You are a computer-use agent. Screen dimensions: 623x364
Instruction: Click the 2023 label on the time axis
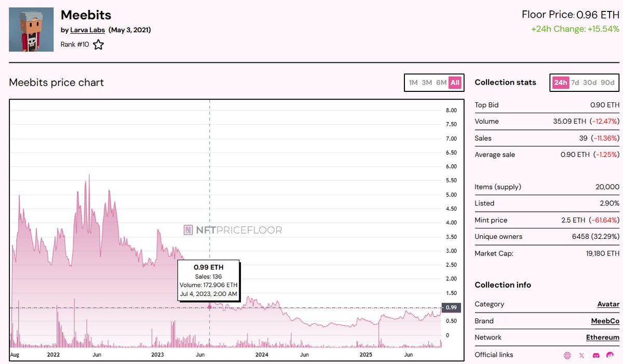(x=157, y=355)
